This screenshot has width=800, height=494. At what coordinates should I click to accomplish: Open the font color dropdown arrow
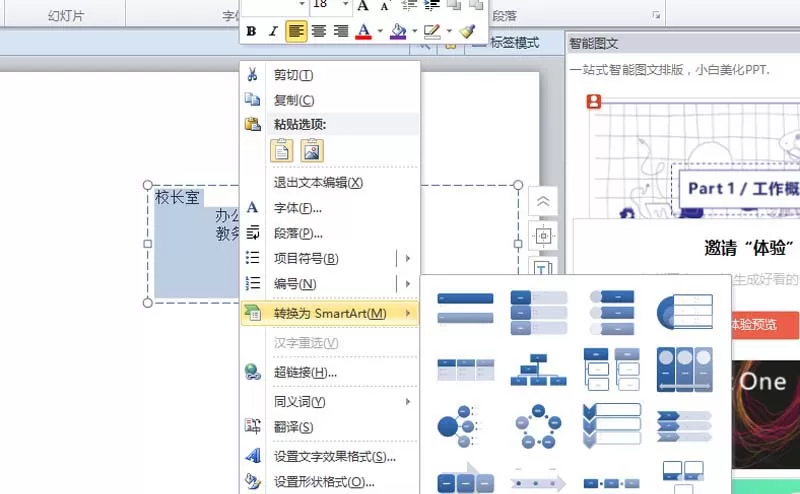click(380, 31)
